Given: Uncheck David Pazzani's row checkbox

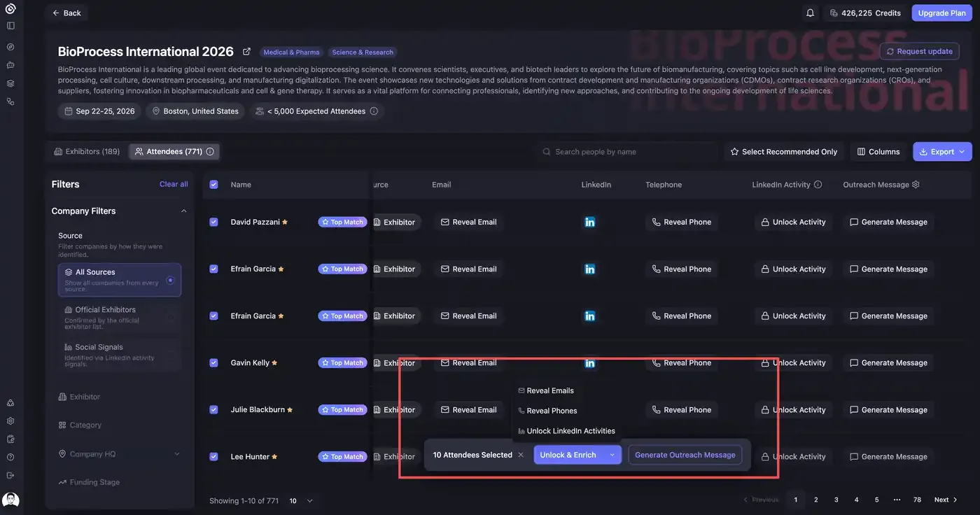Looking at the screenshot, I should pyautogui.click(x=213, y=222).
